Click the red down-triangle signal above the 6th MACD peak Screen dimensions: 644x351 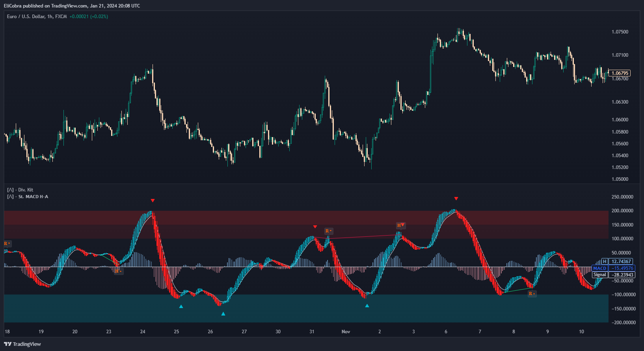pyautogui.click(x=456, y=199)
